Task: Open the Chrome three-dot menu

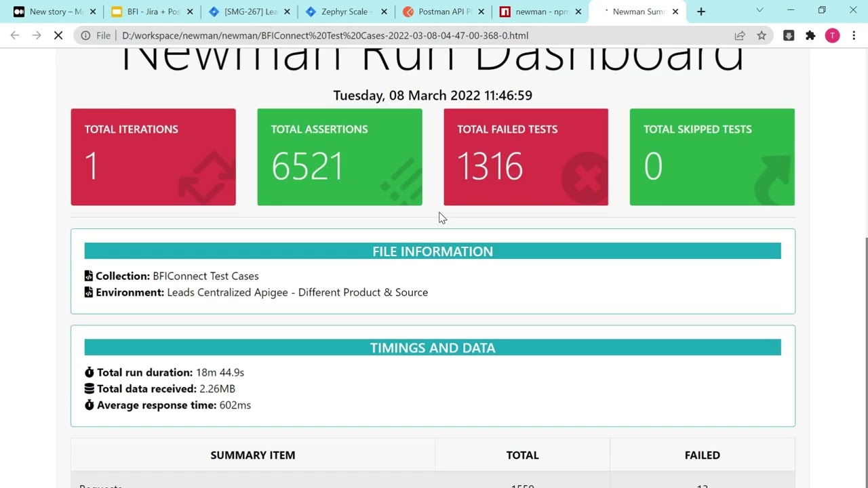Action: [854, 35]
